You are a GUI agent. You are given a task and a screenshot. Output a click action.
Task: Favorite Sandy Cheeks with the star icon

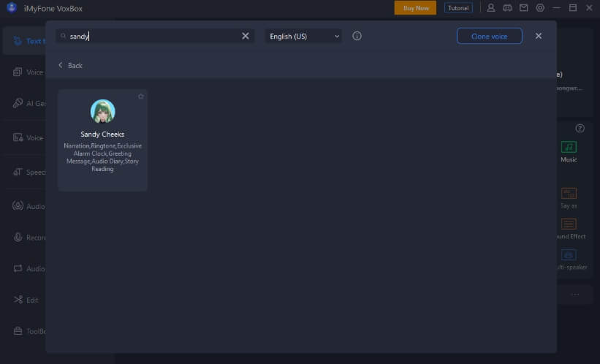[141, 96]
